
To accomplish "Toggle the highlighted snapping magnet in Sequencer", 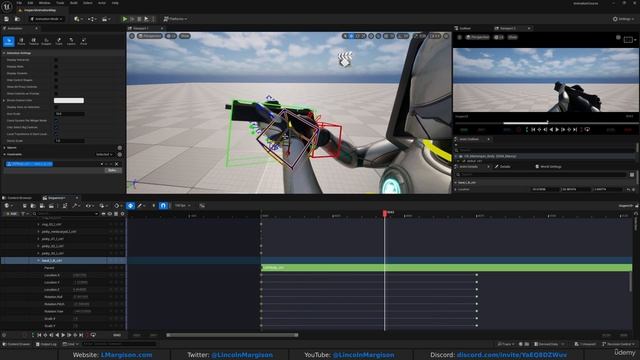I will (x=163, y=206).
